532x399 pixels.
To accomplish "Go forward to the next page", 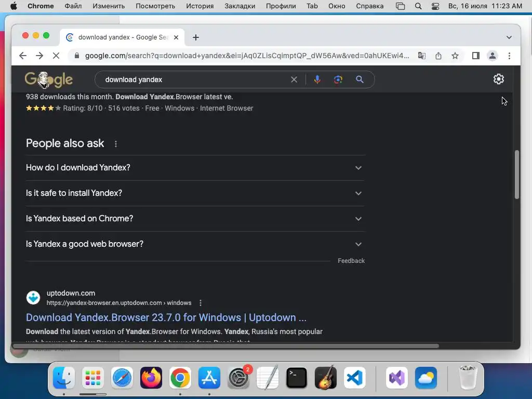I will point(39,56).
